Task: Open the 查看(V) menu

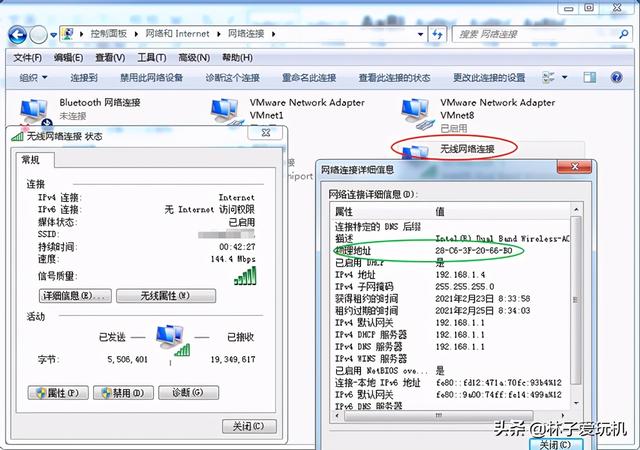Action: [x=110, y=58]
